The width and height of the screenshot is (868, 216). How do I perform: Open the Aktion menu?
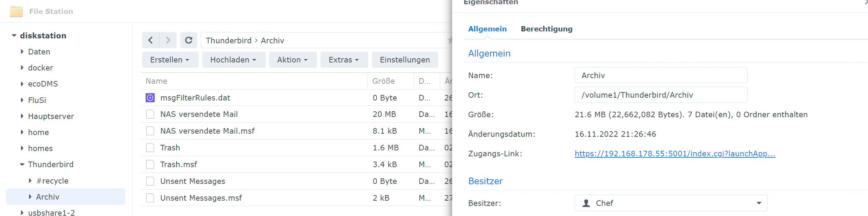pos(293,60)
